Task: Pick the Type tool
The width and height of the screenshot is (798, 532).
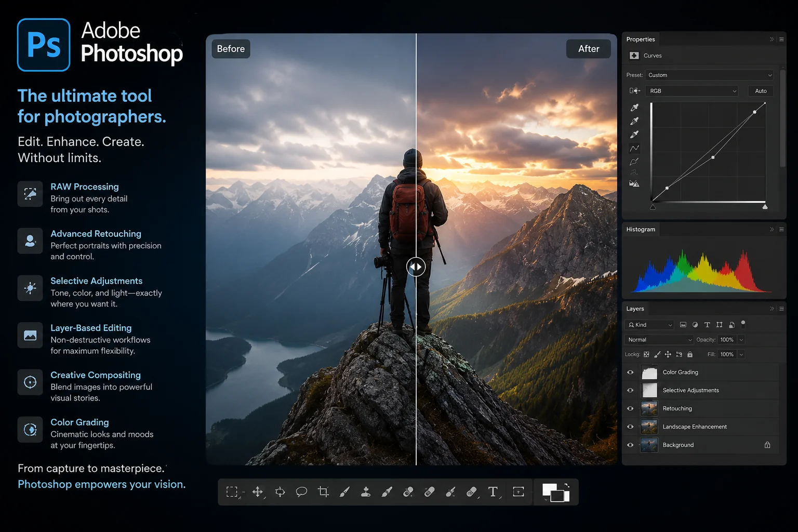Action: click(x=493, y=492)
